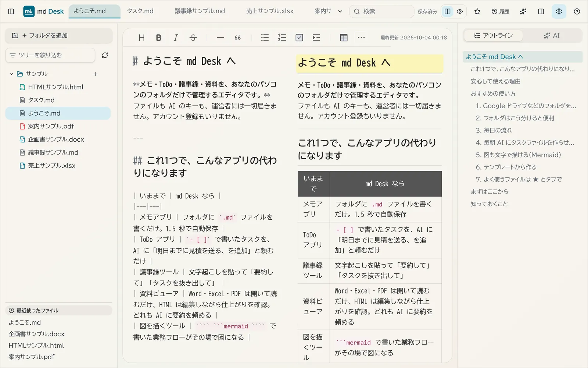Insert a horizontal rule

tap(220, 38)
